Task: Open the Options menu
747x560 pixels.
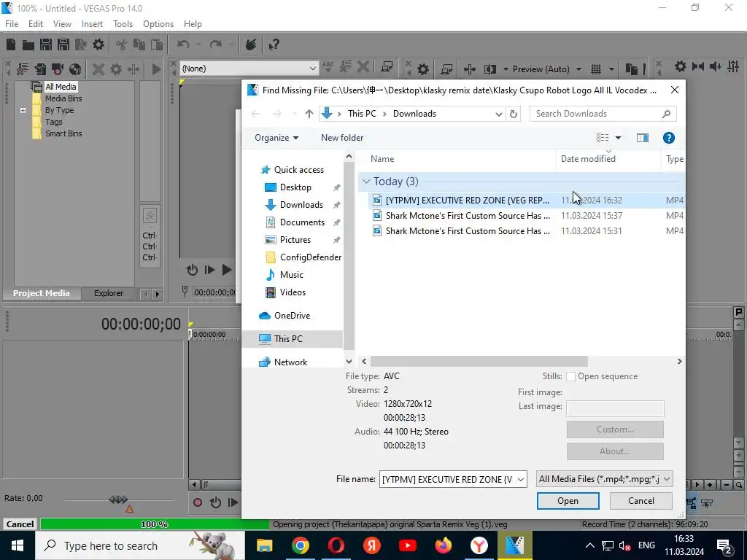Action: pos(158,24)
